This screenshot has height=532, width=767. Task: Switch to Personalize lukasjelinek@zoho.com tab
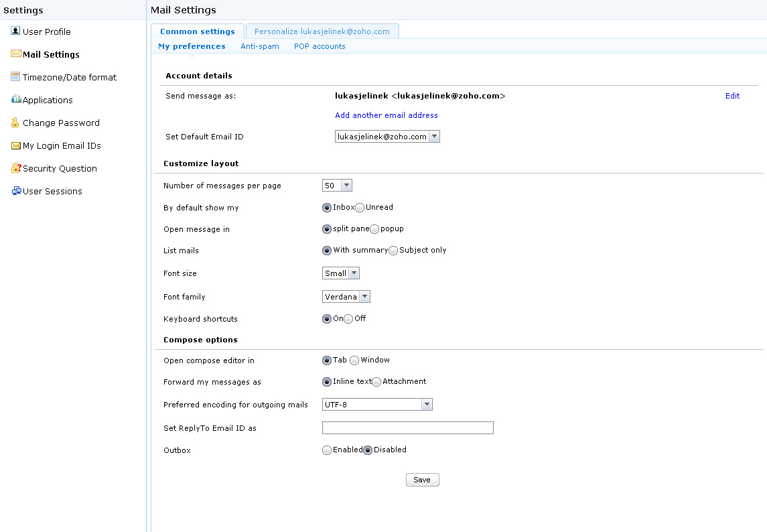pos(322,31)
